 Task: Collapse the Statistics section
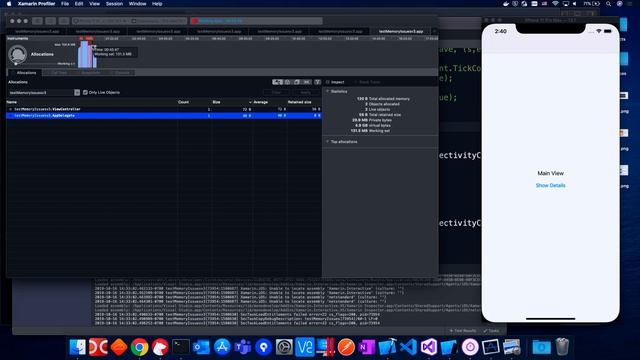pos(327,91)
